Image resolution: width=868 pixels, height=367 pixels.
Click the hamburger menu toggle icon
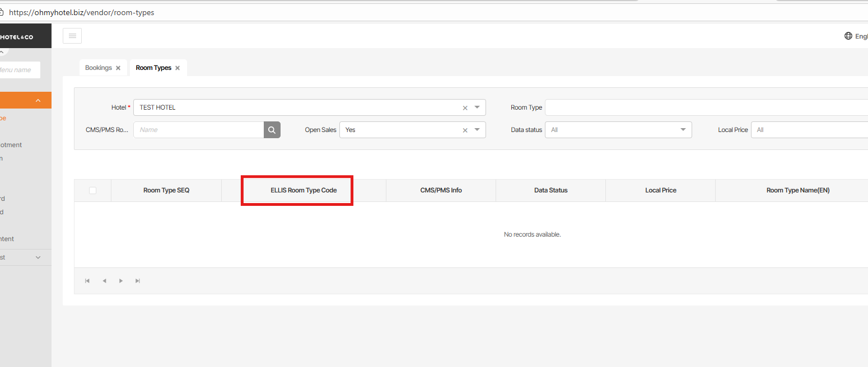[72, 36]
